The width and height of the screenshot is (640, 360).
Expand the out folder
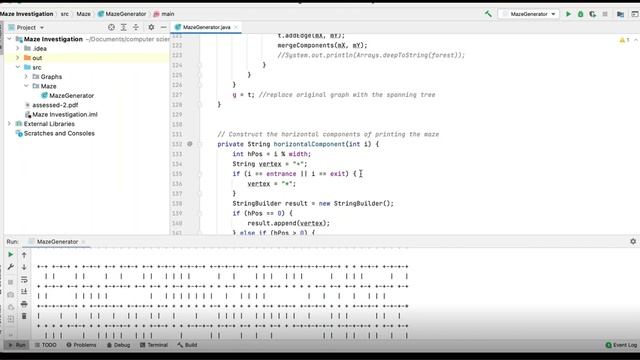(18, 58)
